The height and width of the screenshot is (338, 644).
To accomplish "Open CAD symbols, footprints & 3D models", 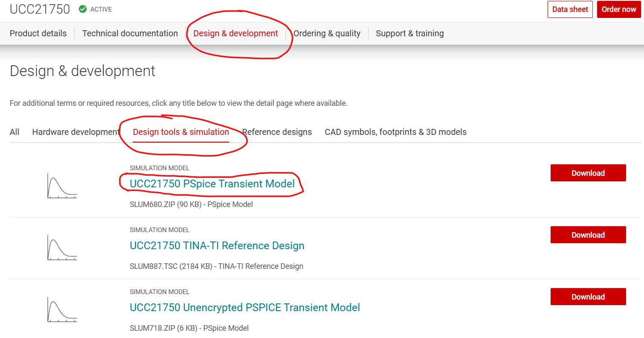I will 396,132.
